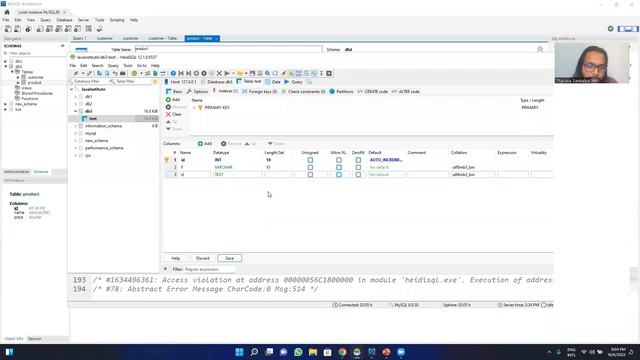The image size is (640, 360).
Task: Click the Table Name input field
Action: 228,49
